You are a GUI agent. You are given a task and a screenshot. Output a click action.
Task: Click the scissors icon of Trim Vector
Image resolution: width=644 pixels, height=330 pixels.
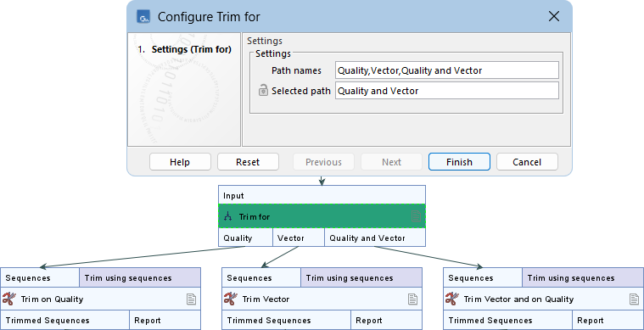[231, 299]
